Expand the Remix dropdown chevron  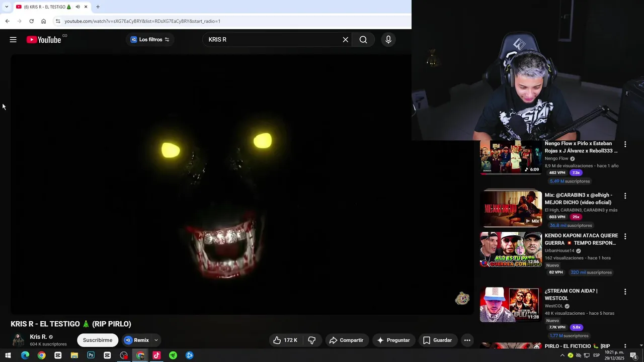(x=156, y=340)
